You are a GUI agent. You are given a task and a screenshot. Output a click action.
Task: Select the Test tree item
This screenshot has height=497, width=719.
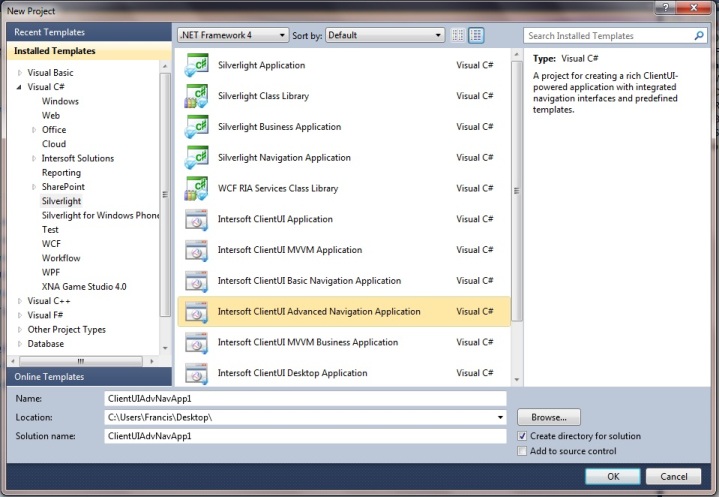tap(50, 229)
